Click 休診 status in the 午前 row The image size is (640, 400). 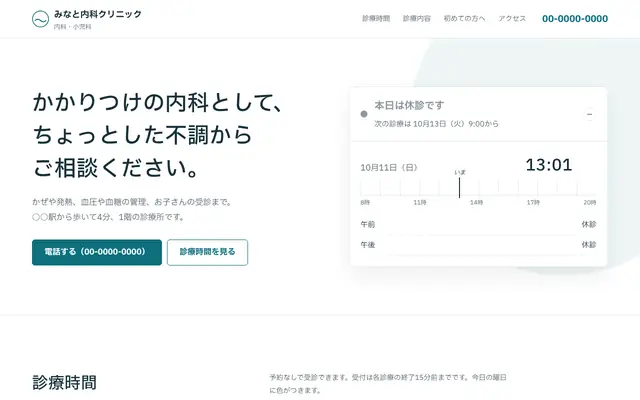[x=589, y=224]
